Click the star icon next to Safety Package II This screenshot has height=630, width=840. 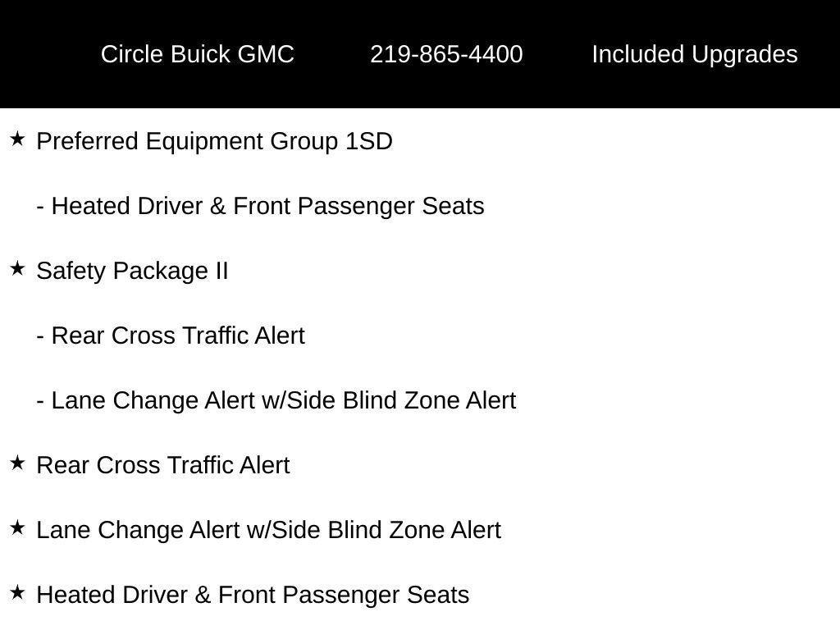click(17, 269)
